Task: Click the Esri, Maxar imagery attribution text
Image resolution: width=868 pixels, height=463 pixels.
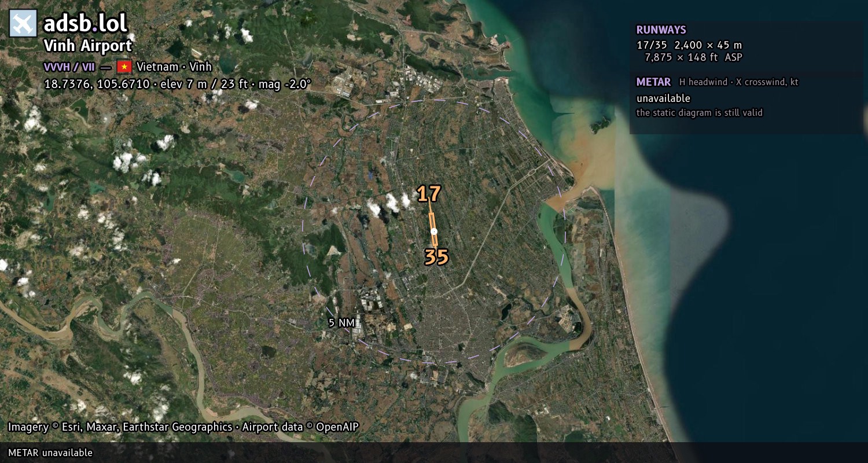Action: [183, 427]
